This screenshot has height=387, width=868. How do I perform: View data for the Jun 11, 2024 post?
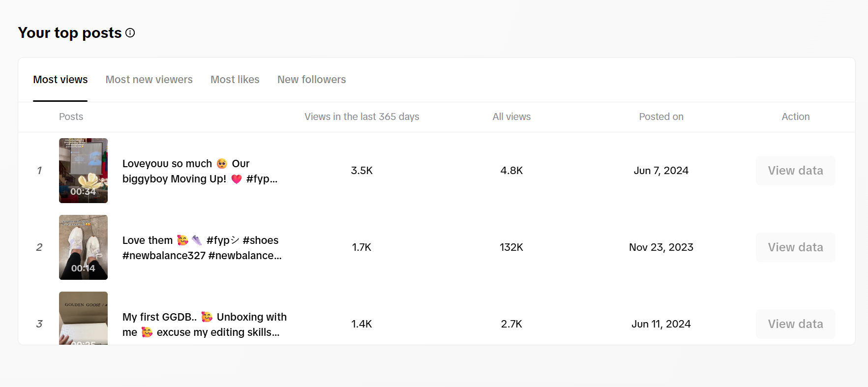tap(795, 324)
